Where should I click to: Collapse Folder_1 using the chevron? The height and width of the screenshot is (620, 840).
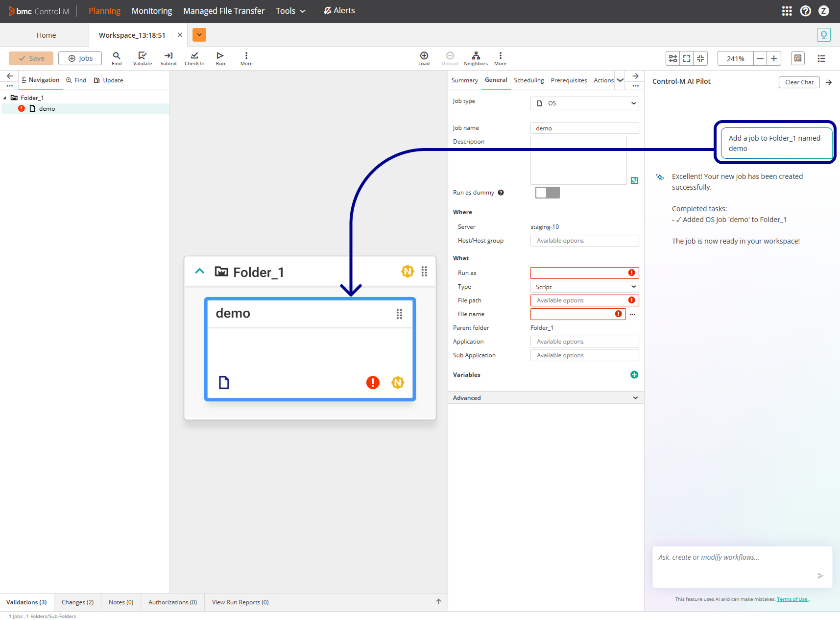point(200,271)
